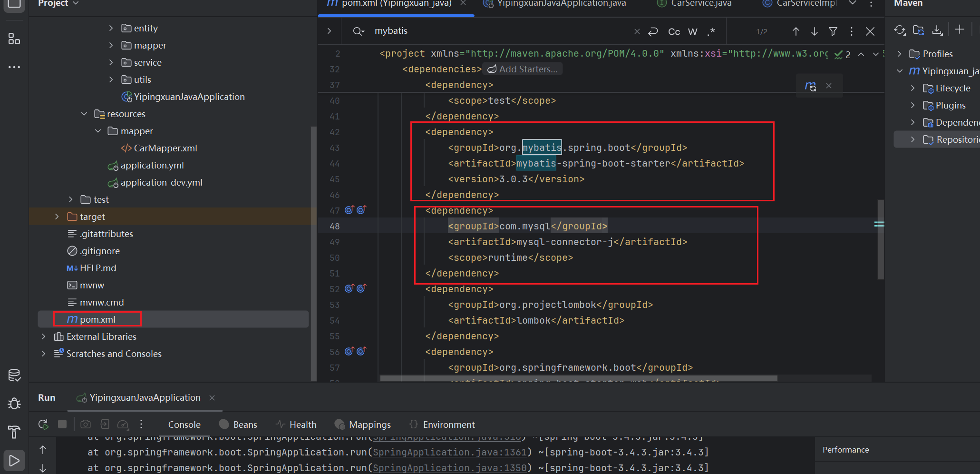This screenshot has width=980, height=474.
Task: Stop the running application
Action: (62, 424)
